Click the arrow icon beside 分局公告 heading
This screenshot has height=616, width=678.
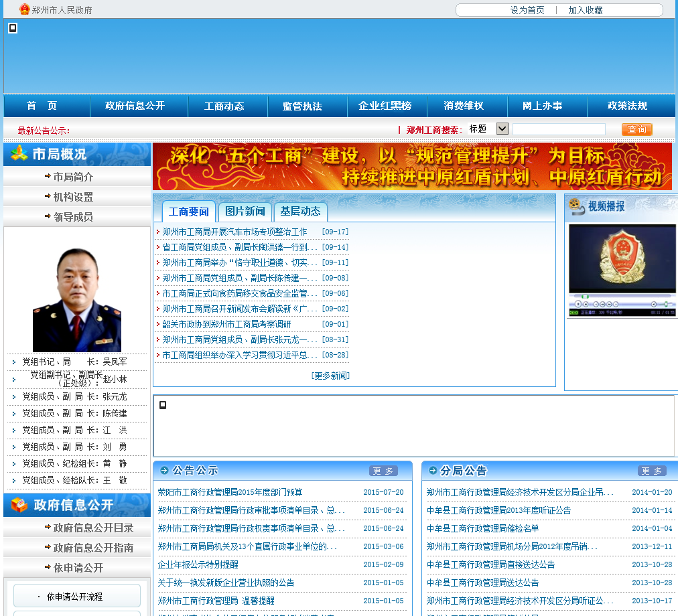click(433, 470)
